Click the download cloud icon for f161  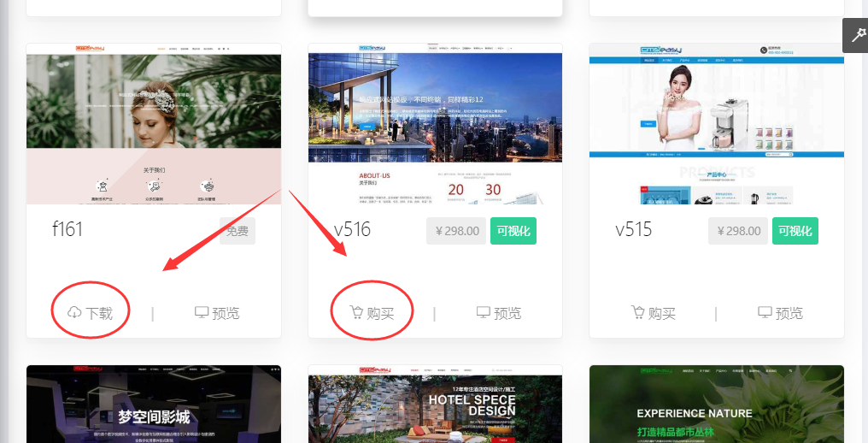pyautogui.click(x=74, y=313)
